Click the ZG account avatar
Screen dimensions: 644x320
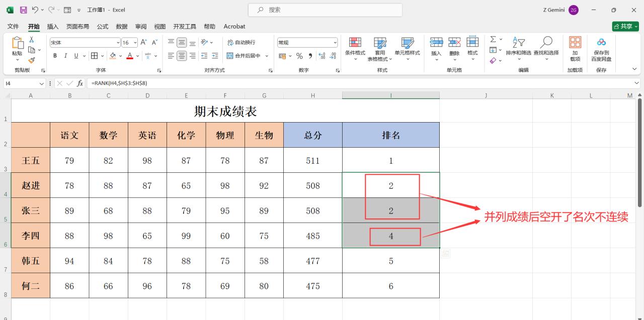tap(574, 10)
